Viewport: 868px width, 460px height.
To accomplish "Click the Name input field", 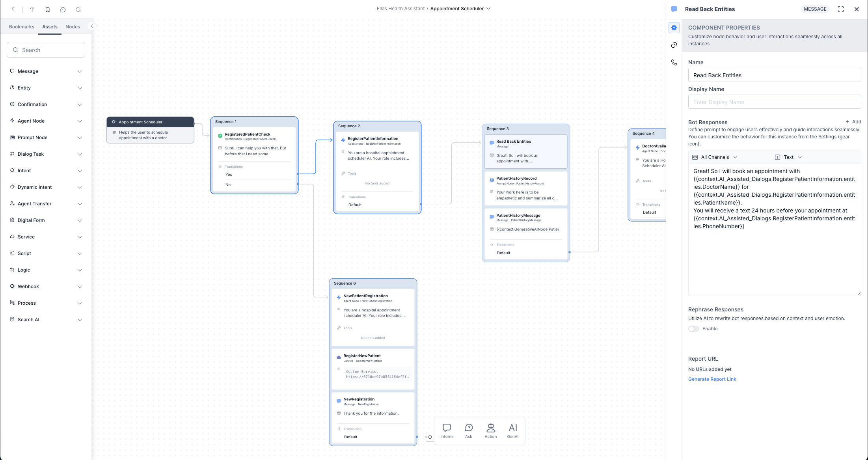I will pyautogui.click(x=775, y=75).
